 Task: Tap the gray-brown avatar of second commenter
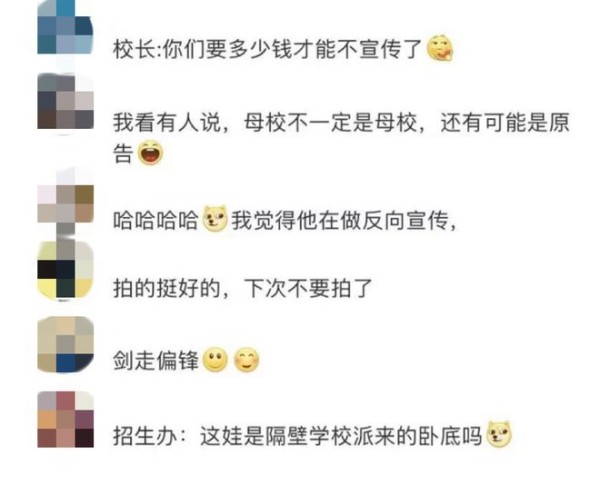tap(65, 101)
